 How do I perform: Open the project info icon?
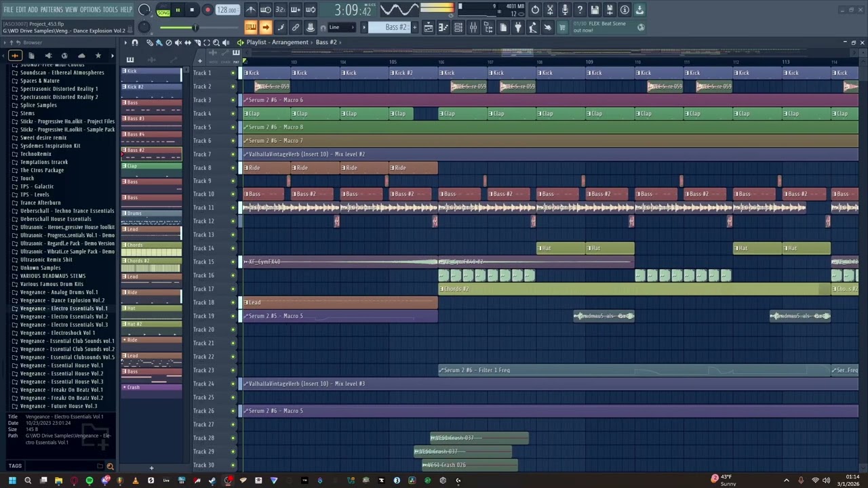tap(625, 9)
